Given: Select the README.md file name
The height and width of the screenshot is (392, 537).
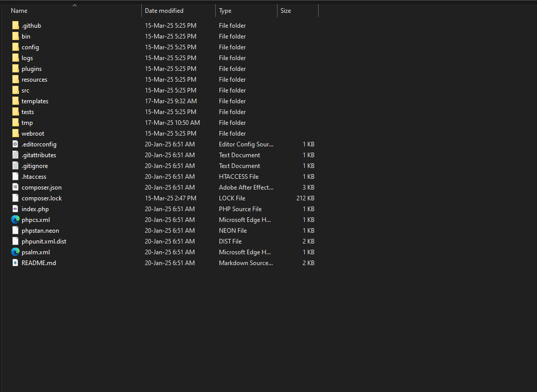Looking at the screenshot, I should tap(39, 263).
